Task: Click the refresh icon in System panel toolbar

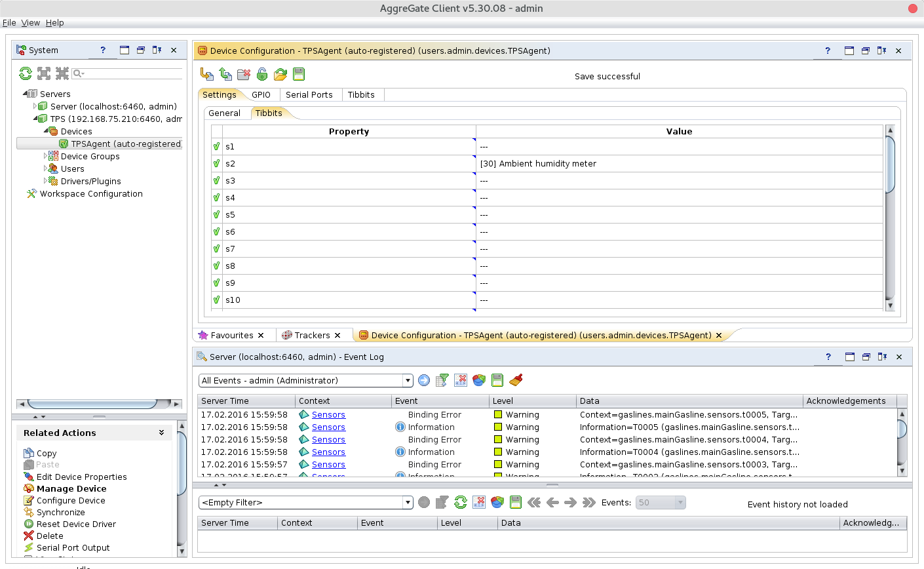Action: tap(26, 73)
